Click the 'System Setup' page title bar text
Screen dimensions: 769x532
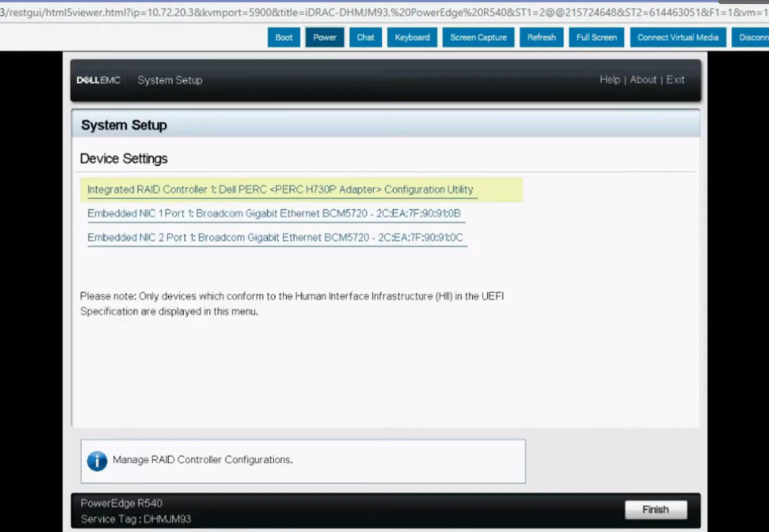[124, 125]
